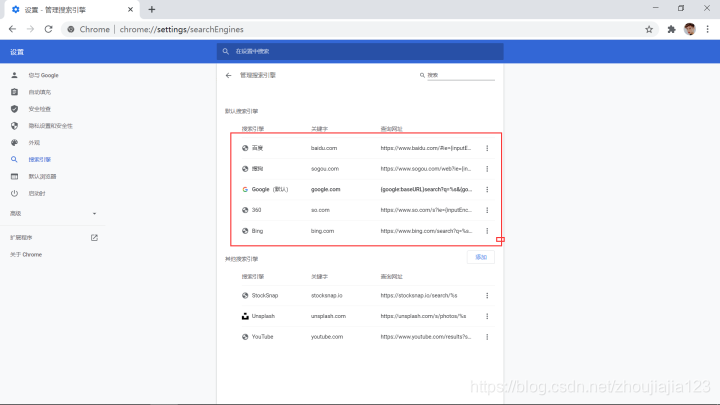Click the stocksnap.io keyword cell

[x=326, y=295]
